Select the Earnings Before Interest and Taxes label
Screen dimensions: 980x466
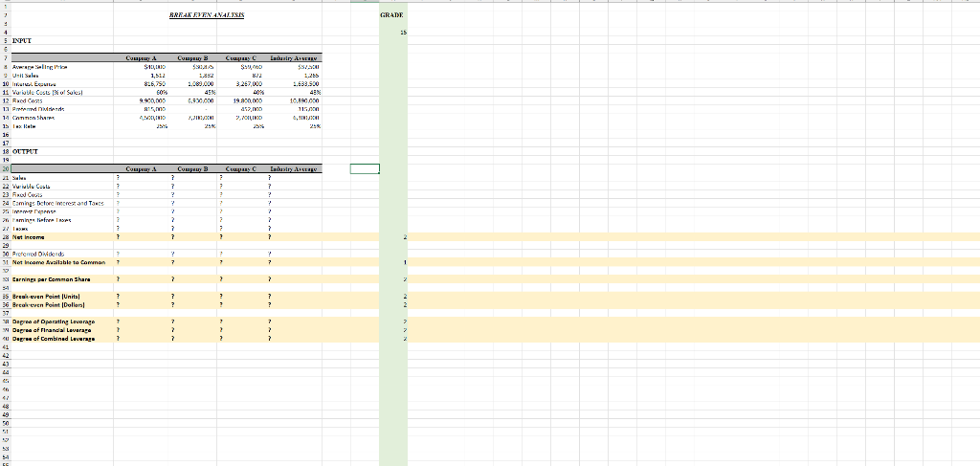pyautogui.click(x=57, y=202)
